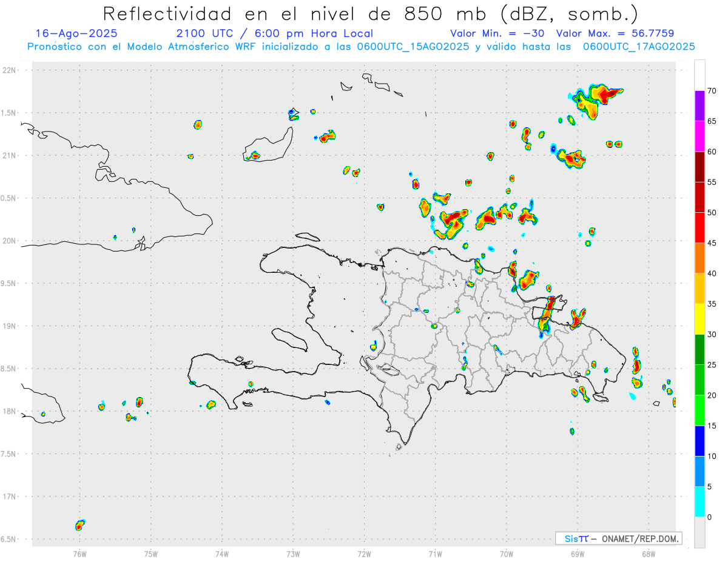Click the longitude label '70W'
728x562 pixels.
click(507, 554)
